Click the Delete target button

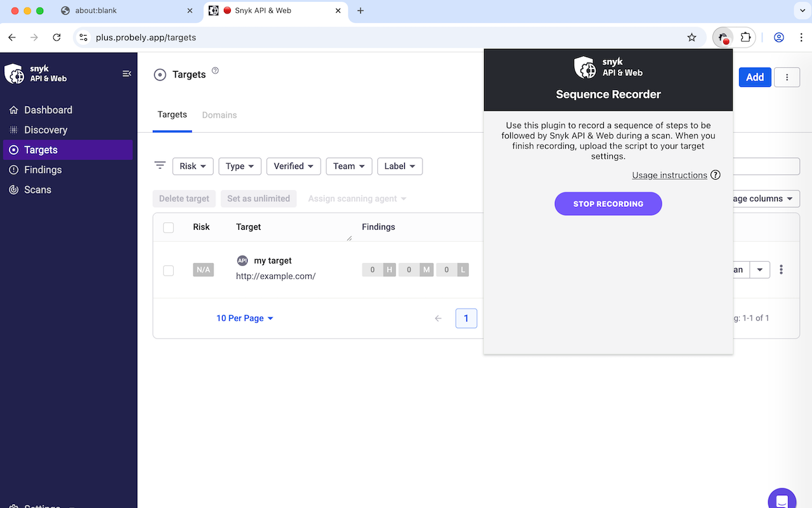(184, 199)
